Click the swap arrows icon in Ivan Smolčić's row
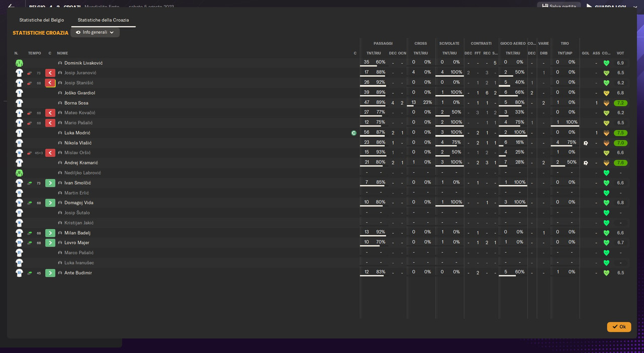Viewport: 644px width, 353px height. coord(29,183)
